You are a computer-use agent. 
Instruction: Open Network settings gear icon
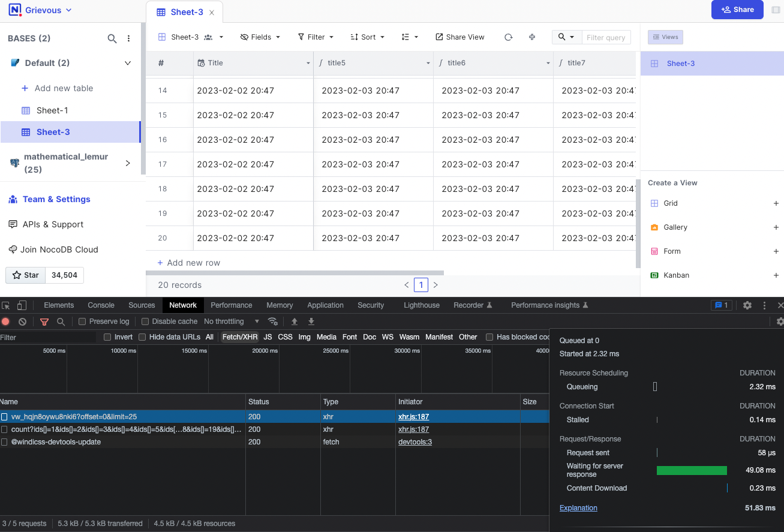(x=780, y=321)
